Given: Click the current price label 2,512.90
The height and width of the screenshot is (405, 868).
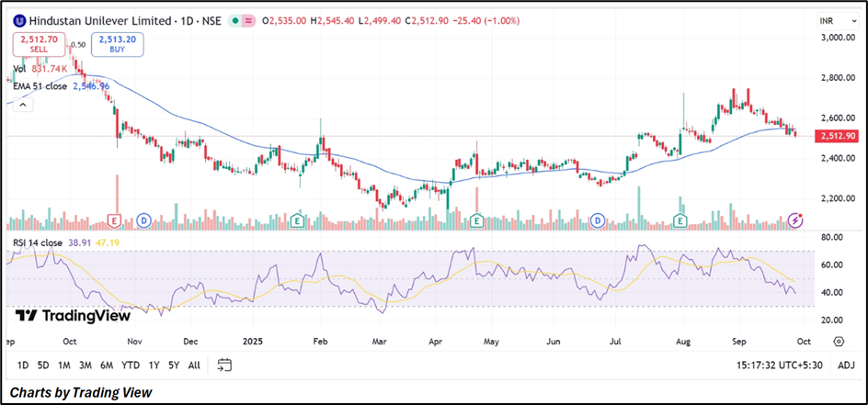Looking at the screenshot, I should point(836,136).
